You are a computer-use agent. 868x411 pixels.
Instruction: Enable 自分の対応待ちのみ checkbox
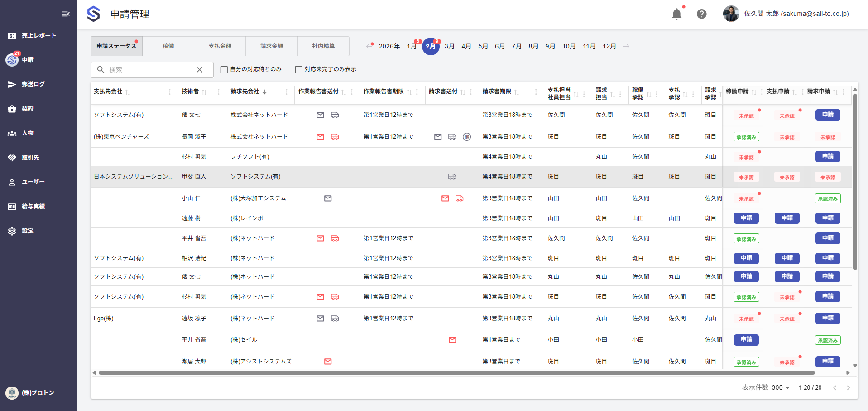(x=224, y=70)
